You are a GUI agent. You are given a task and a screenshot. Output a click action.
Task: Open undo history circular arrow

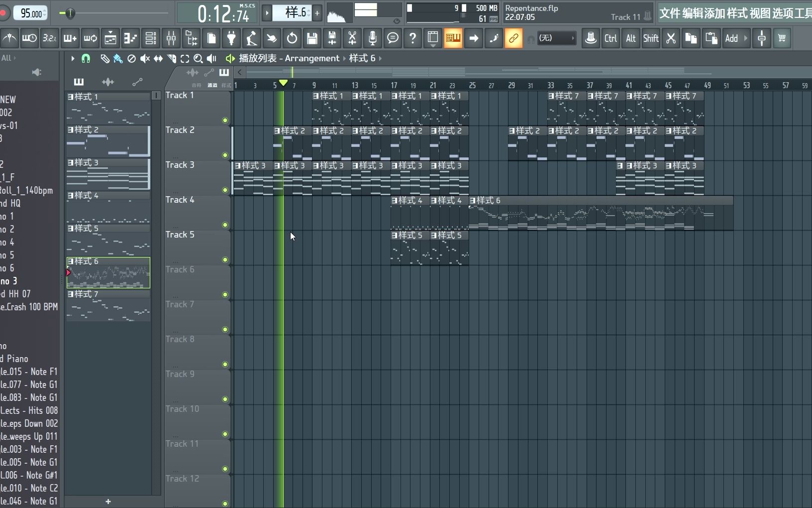click(292, 38)
